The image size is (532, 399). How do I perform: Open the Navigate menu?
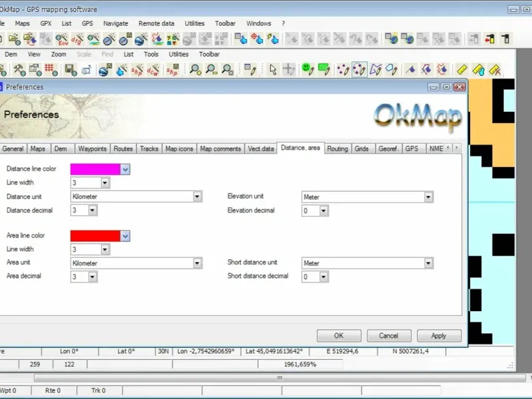pos(116,23)
